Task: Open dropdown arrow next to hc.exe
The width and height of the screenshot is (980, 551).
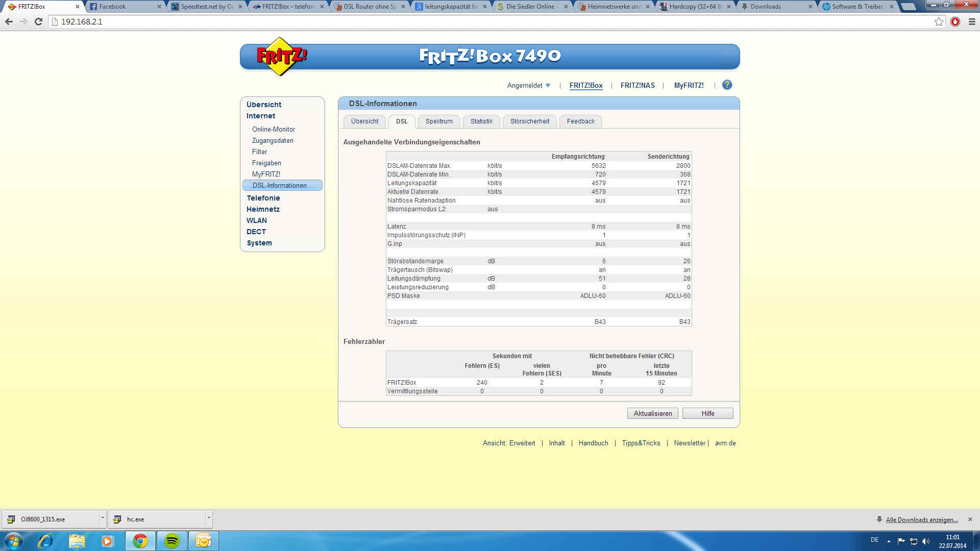Action: [x=208, y=518]
